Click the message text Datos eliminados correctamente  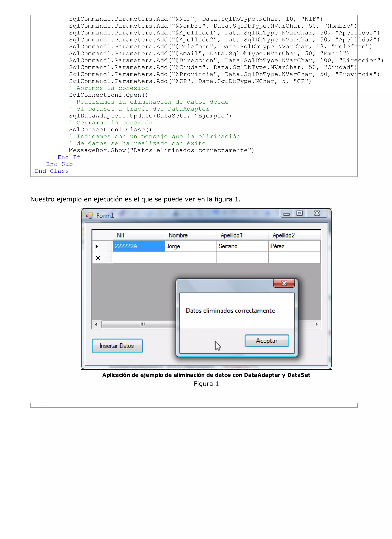click(x=230, y=311)
